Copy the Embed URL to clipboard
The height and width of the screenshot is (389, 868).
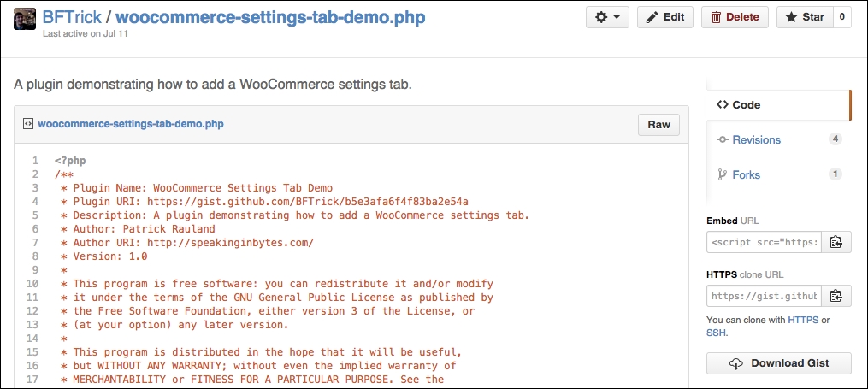(836, 242)
